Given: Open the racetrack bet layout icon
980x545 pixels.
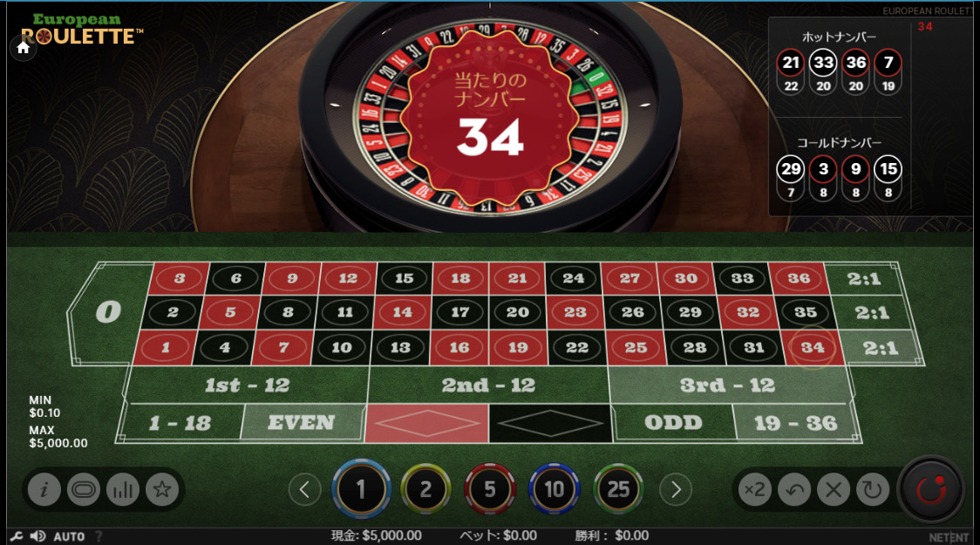Looking at the screenshot, I should click(x=83, y=489).
